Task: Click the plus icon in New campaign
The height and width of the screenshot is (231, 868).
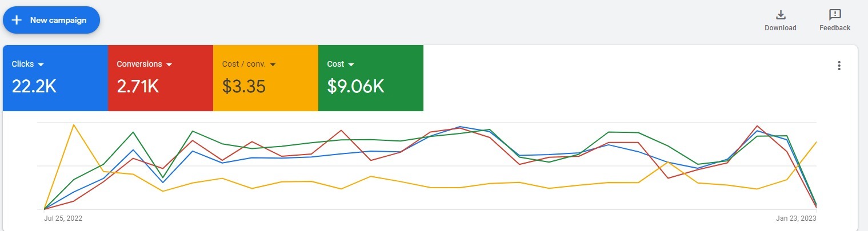Action: point(17,20)
